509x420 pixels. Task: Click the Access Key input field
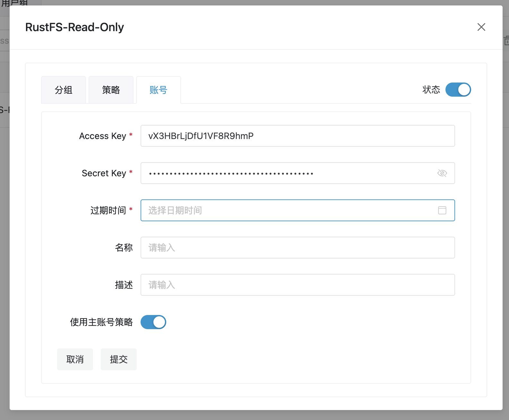(x=298, y=136)
